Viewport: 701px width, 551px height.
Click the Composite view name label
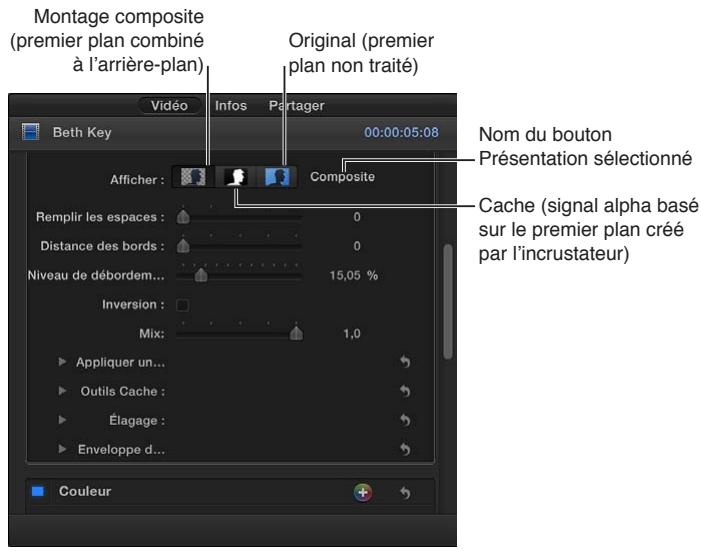(x=342, y=177)
